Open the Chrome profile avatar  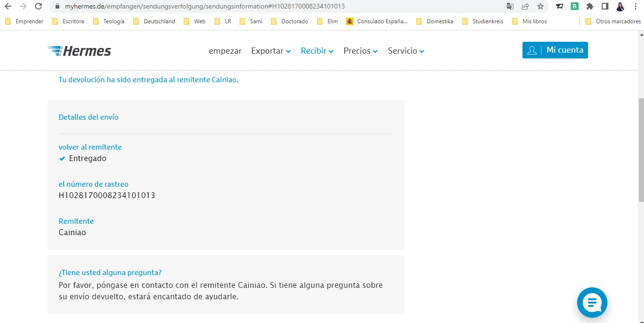tap(620, 7)
